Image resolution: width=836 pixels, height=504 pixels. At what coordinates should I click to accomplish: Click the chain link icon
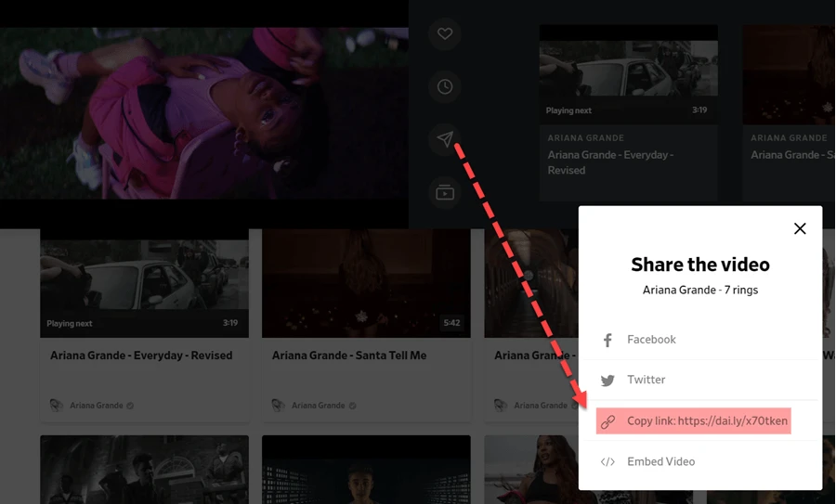click(607, 421)
